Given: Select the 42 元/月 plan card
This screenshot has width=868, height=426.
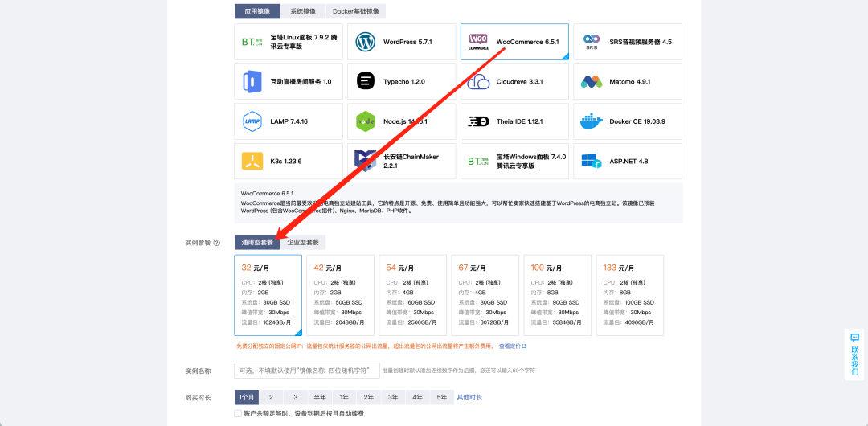Looking at the screenshot, I should (x=341, y=295).
